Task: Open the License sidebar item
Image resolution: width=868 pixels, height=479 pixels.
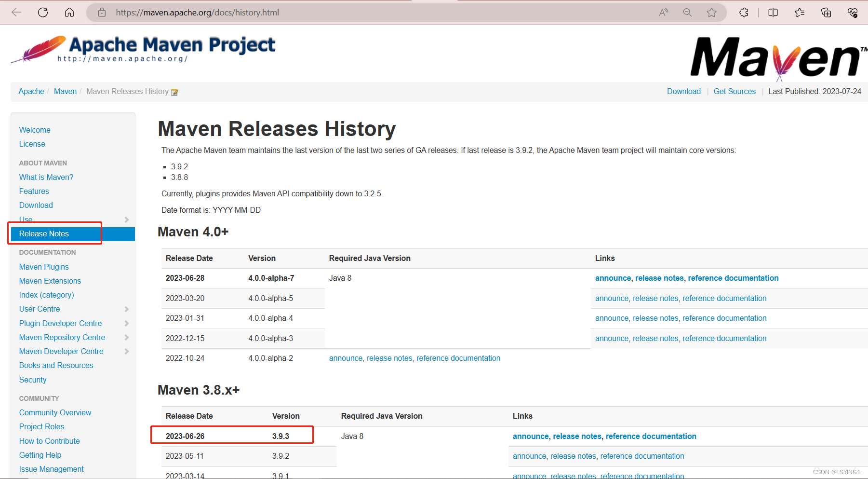Action: (x=32, y=144)
